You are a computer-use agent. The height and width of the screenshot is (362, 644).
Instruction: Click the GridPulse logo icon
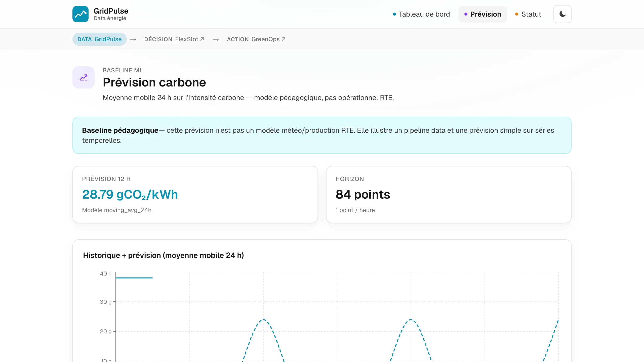coord(80,14)
